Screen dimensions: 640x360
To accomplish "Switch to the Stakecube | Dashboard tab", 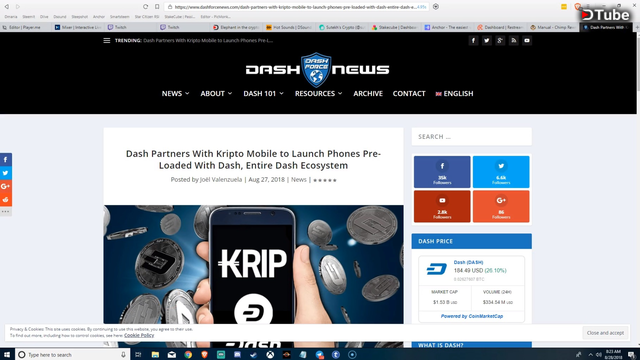I will click(x=395, y=27).
